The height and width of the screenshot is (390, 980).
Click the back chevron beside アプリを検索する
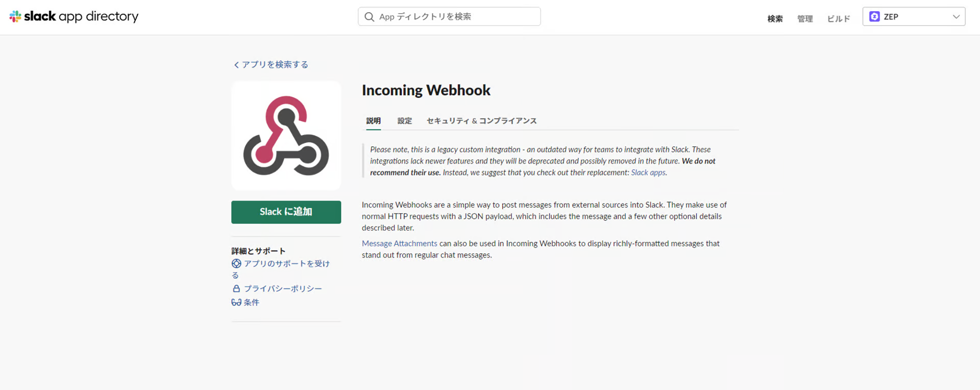click(236, 65)
